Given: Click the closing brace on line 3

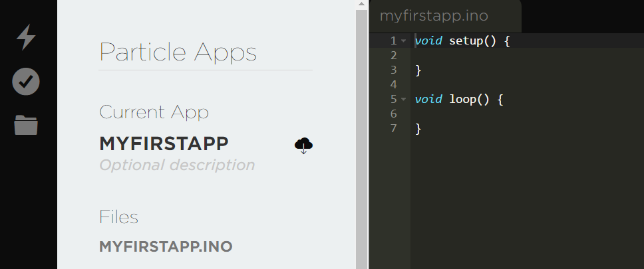Looking at the screenshot, I should point(418,70).
